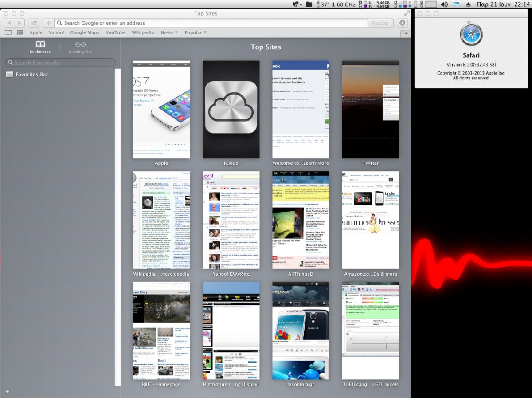
Task: Open the Insomnia.gr thumbnail
Action: coord(301,331)
